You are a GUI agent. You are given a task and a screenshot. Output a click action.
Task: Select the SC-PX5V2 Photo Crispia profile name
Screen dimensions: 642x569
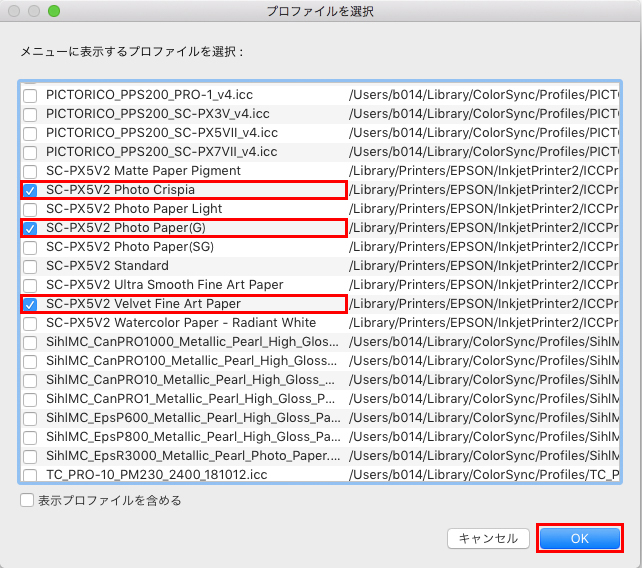click(120, 190)
